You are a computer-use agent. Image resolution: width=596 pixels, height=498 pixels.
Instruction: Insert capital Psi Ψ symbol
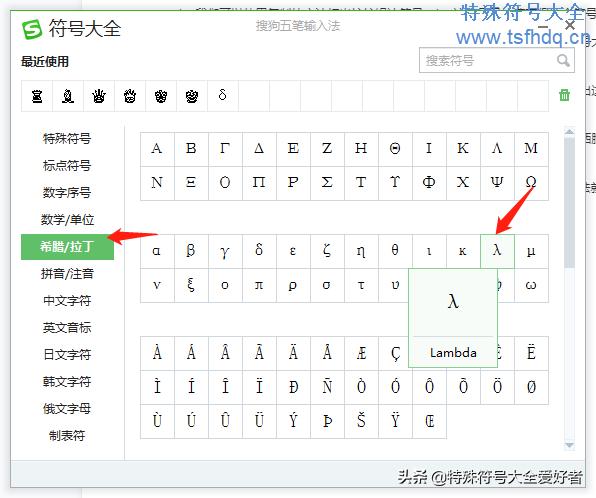[x=497, y=183]
